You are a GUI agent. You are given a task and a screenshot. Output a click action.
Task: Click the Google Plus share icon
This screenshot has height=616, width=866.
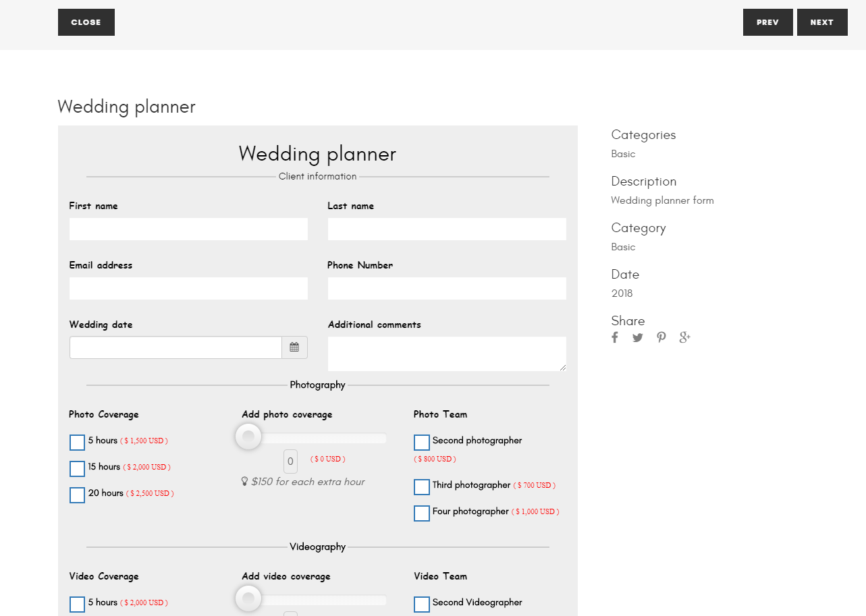click(685, 337)
